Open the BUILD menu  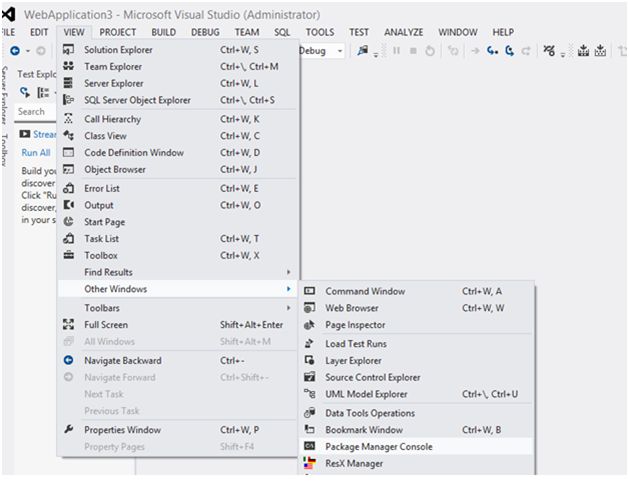[x=164, y=32]
